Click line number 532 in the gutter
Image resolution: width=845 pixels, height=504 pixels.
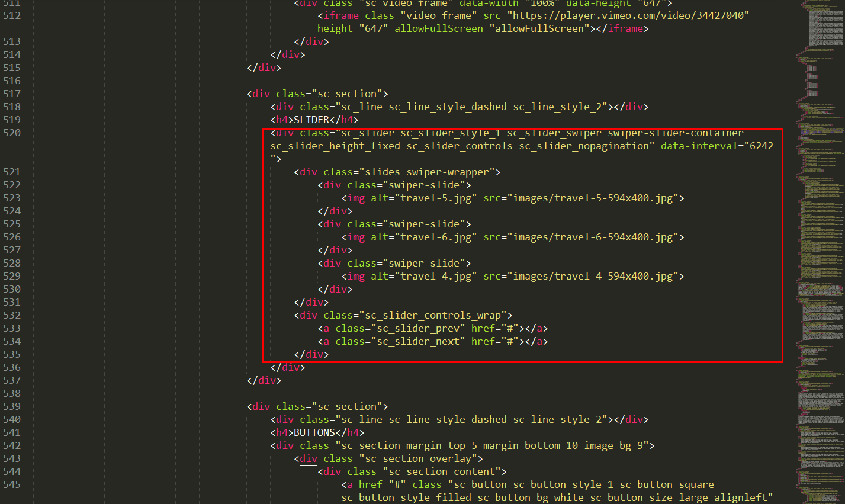point(12,315)
